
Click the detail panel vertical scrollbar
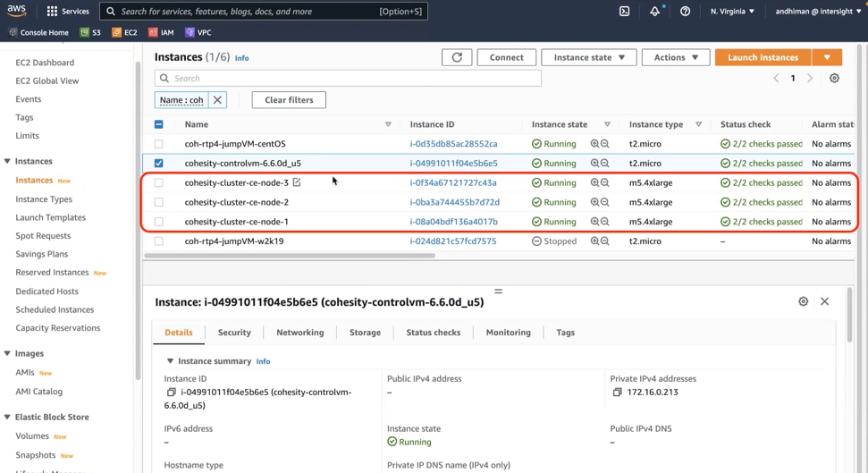click(850, 315)
